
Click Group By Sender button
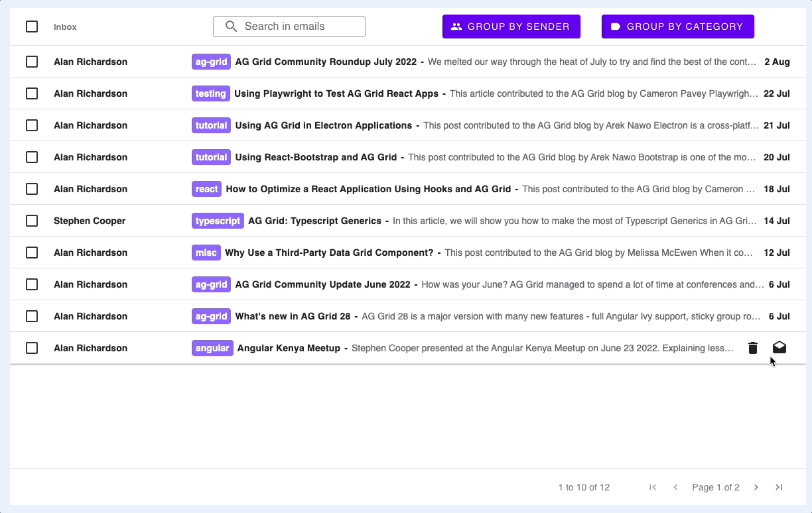(511, 27)
